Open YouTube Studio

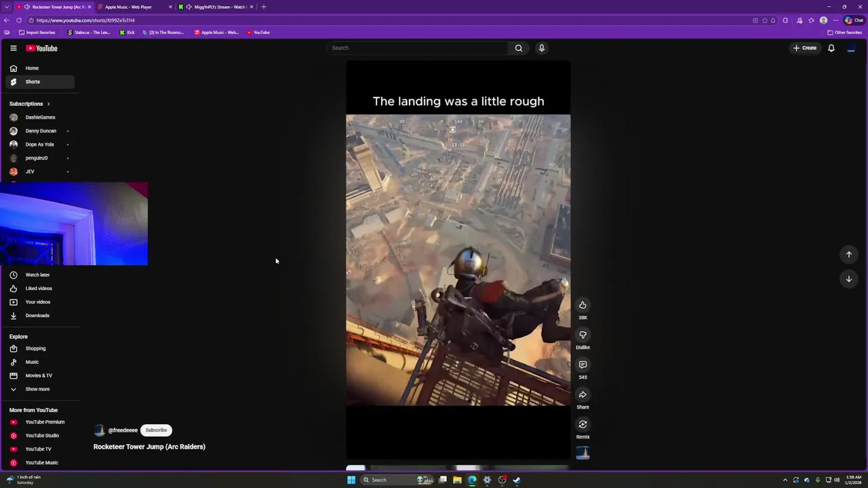[x=40, y=436]
